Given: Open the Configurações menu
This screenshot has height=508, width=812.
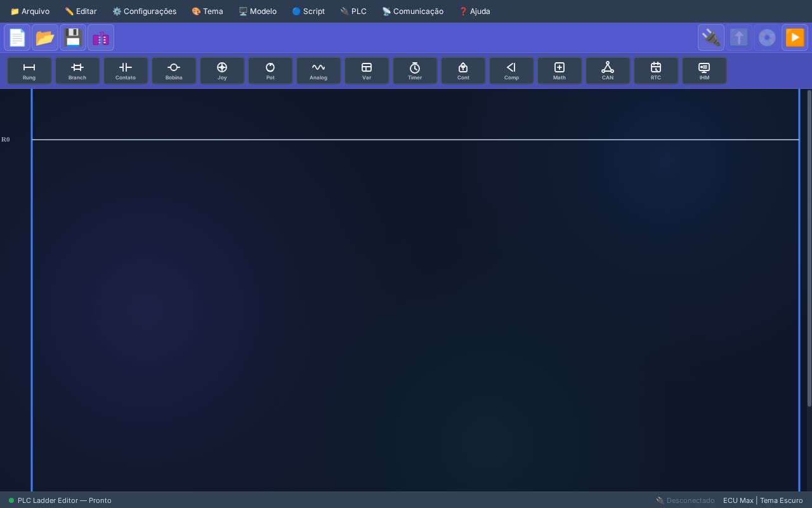Looking at the screenshot, I should point(145,11).
